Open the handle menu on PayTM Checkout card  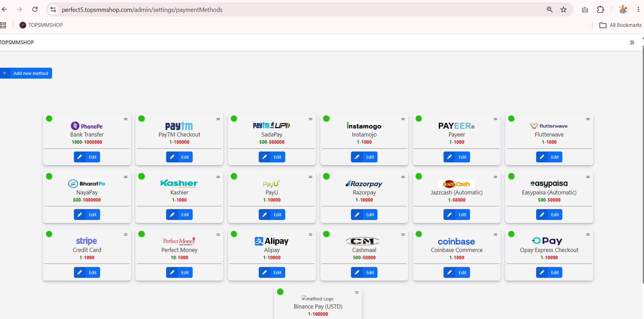pyautogui.click(x=218, y=119)
